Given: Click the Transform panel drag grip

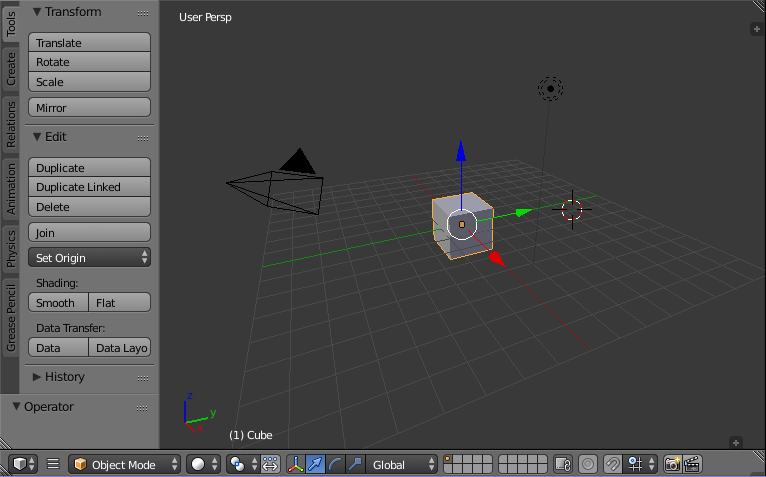Looking at the screenshot, I should (143, 13).
